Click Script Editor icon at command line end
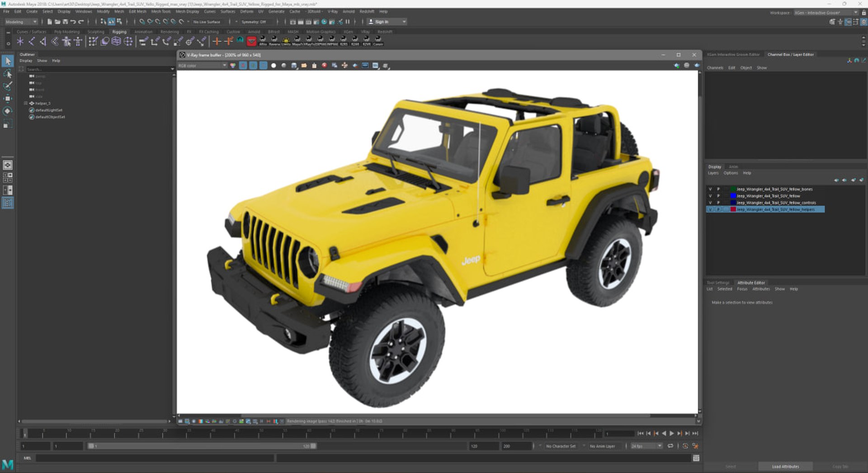The image size is (868, 473). [696, 458]
